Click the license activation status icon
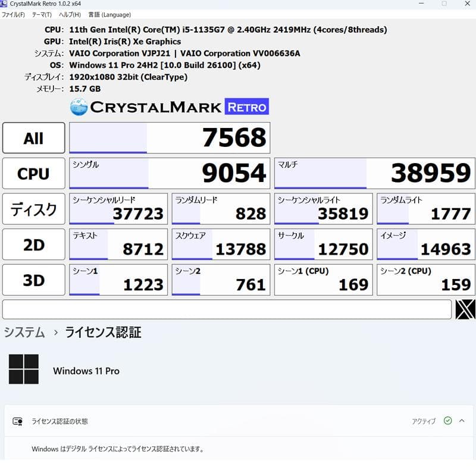Image resolution: width=476 pixels, height=476 pixels. tap(17, 421)
